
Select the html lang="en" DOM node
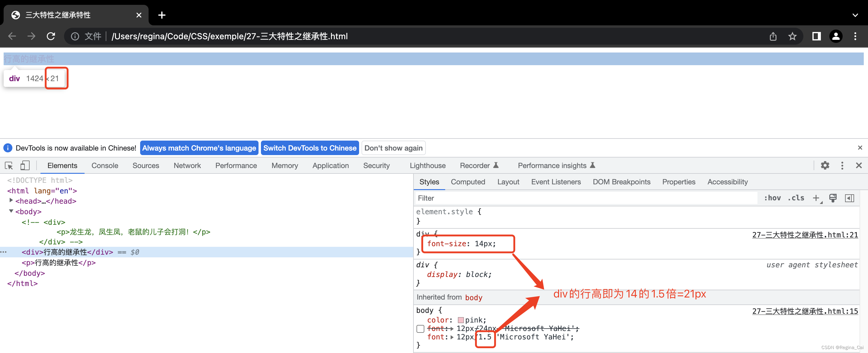pyautogui.click(x=42, y=191)
